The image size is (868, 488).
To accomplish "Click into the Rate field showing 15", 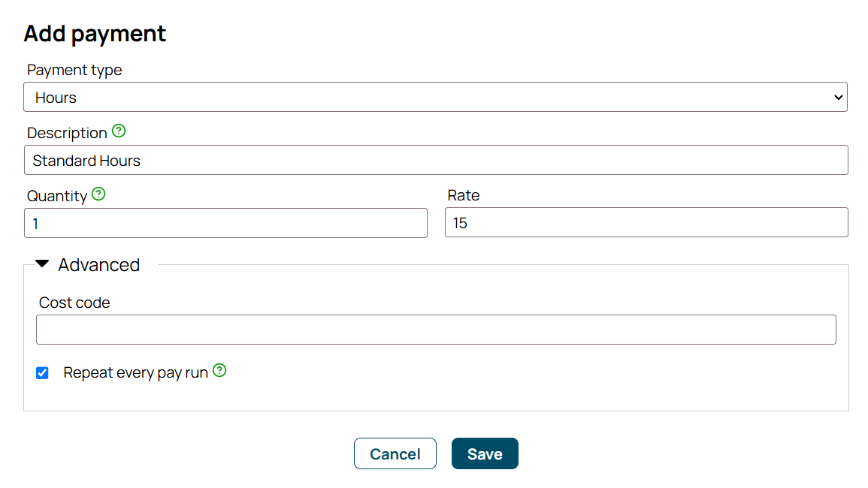I will [x=646, y=223].
